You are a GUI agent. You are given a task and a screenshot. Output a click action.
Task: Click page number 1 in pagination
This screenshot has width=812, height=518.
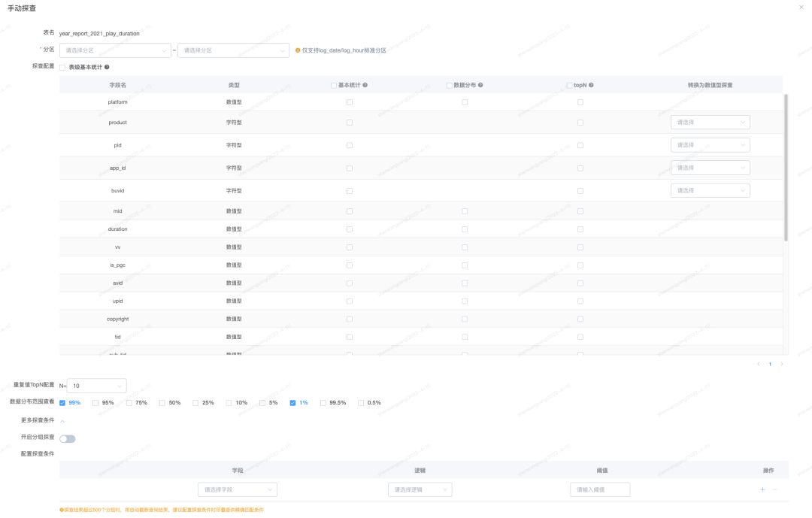click(x=770, y=364)
